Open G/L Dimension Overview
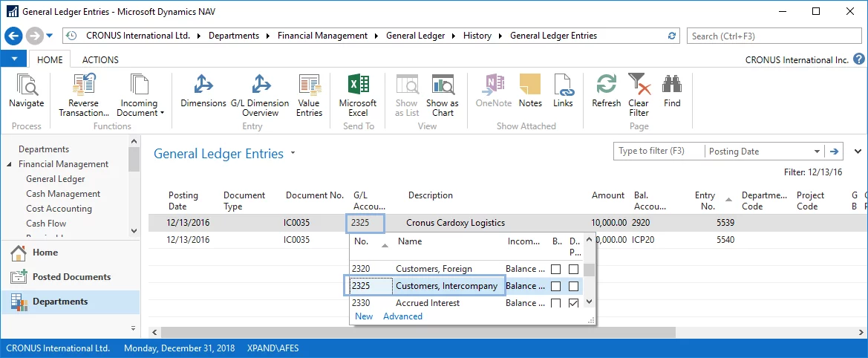The image size is (868, 358). pos(260,87)
